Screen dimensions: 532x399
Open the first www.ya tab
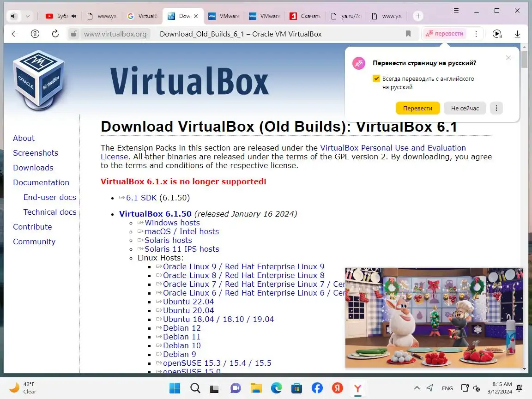(102, 16)
